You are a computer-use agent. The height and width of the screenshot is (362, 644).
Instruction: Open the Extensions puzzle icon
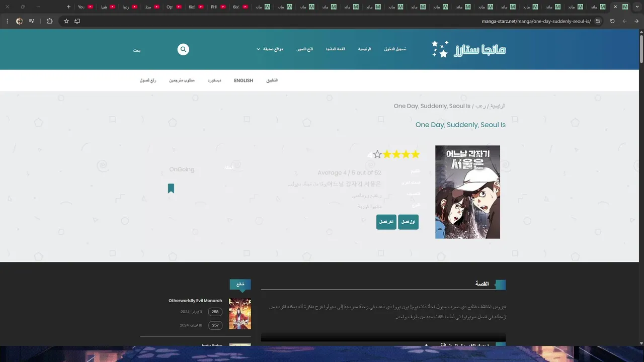click(49, 21)
